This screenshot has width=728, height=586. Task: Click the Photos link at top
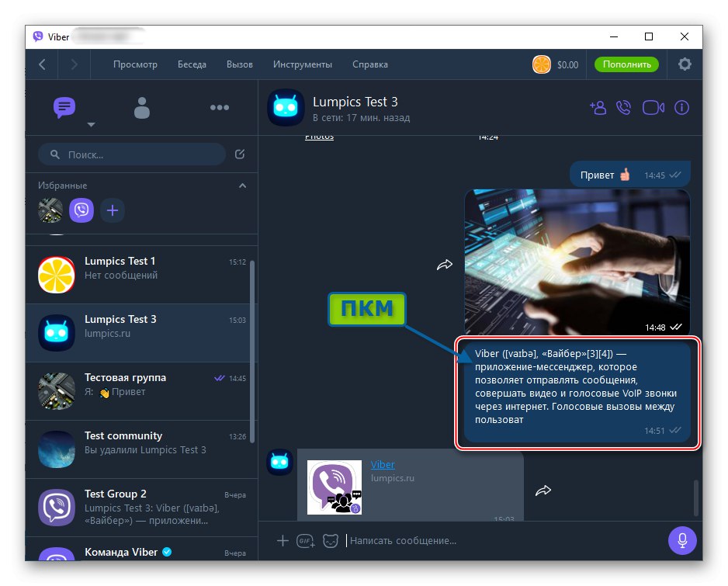pos(319,137)
